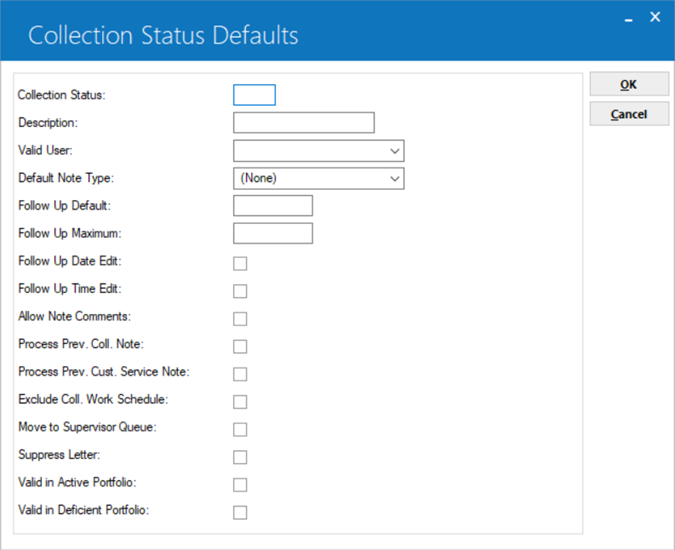Enable Move to Supervisor Queue checkbox
Image resolution: width=675 pixels, height=550 pixels.
coord(240,429)
